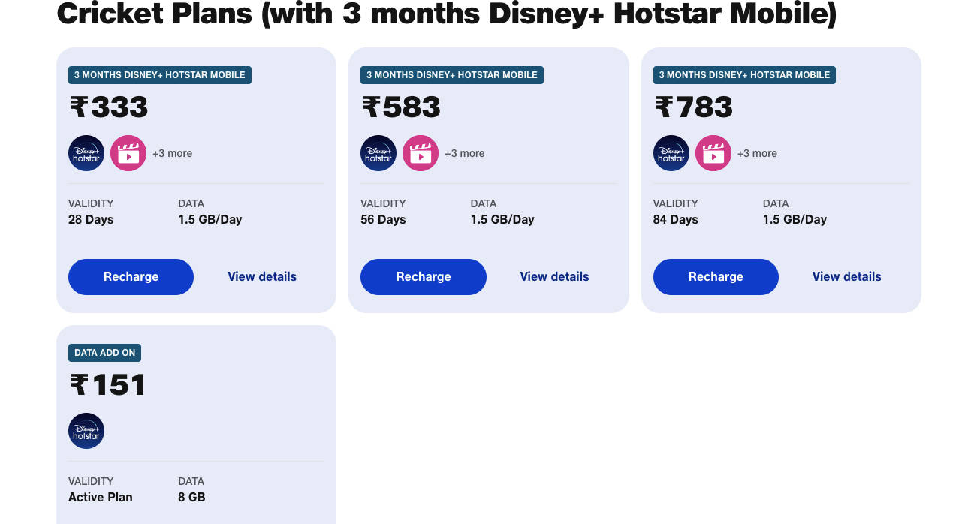Click the Cricket Plans page heading

click(x=445, y=14)
